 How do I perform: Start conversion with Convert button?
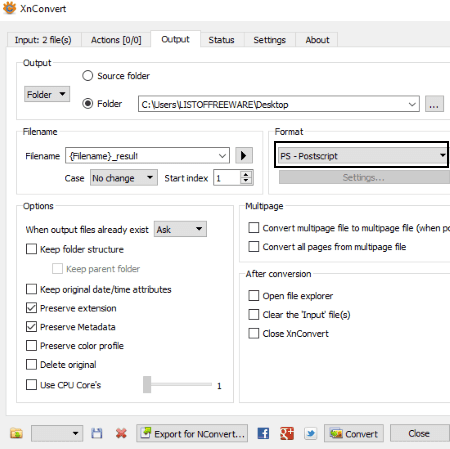pyautogui.click(x=354, y=433)
